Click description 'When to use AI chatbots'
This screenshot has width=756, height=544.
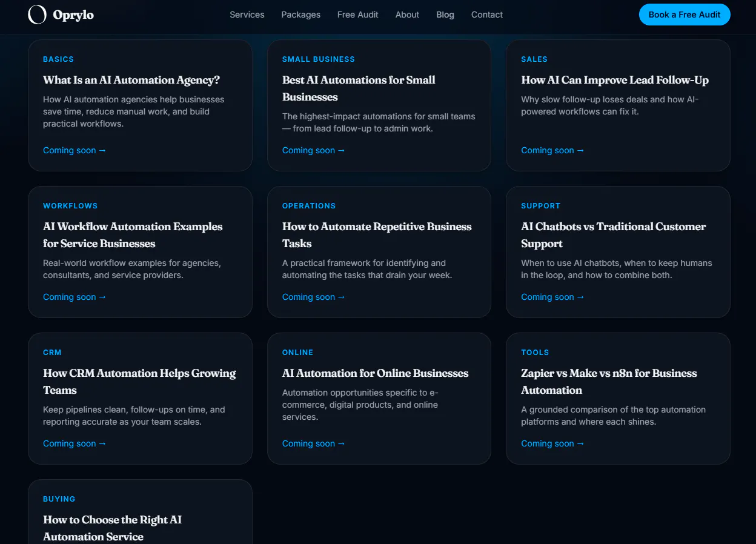coord(617,269)
